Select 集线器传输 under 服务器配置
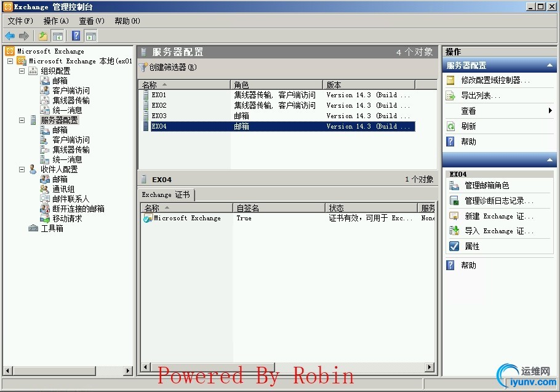The image size is (560, 392). [71, 150]
